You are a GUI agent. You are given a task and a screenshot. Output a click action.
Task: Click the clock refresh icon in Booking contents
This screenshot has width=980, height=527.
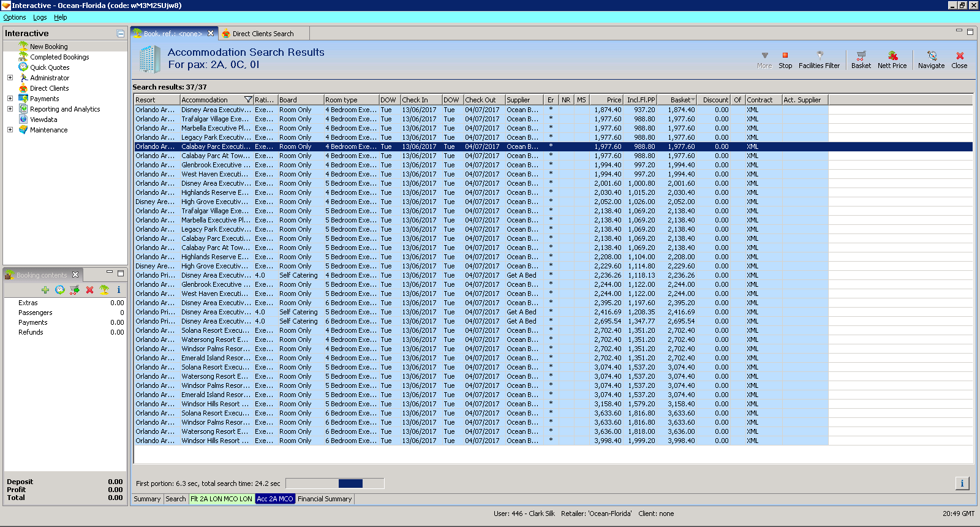click(59, 290)
